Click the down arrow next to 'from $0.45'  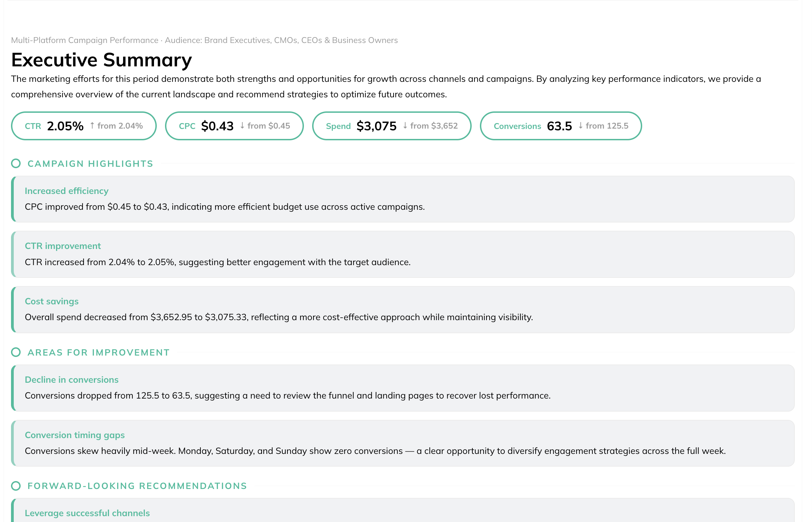click(x=242, y=126)
